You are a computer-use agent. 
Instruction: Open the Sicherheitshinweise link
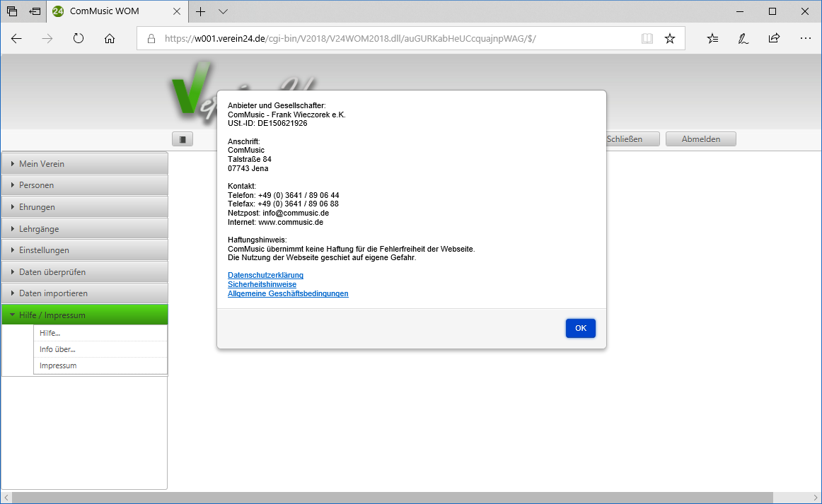(262, 284)
